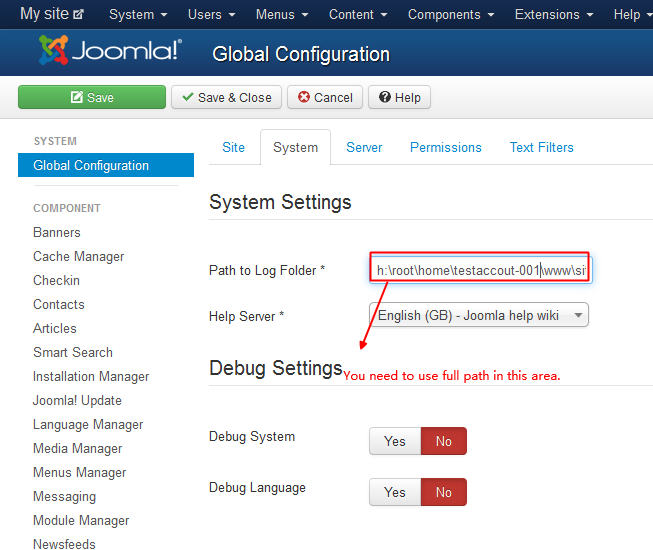
Task: Open Language Manager in the sidebar
Action: 88,424
